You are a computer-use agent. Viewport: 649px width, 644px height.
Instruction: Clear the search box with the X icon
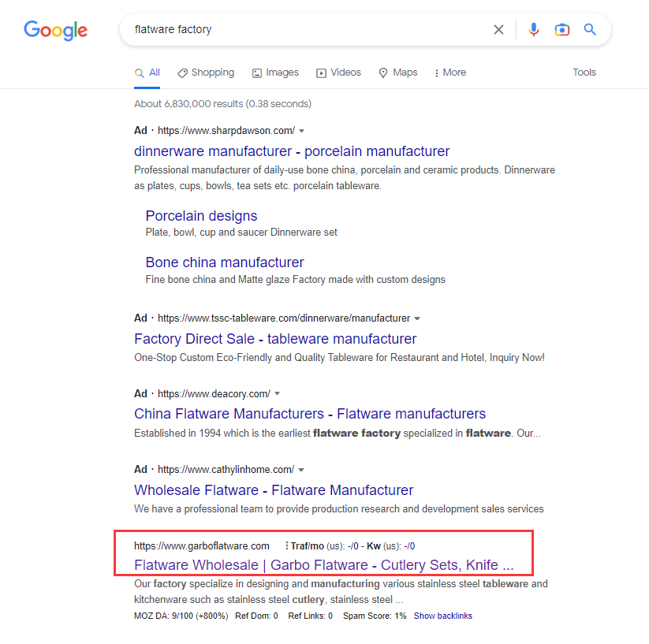click(498, 29)
